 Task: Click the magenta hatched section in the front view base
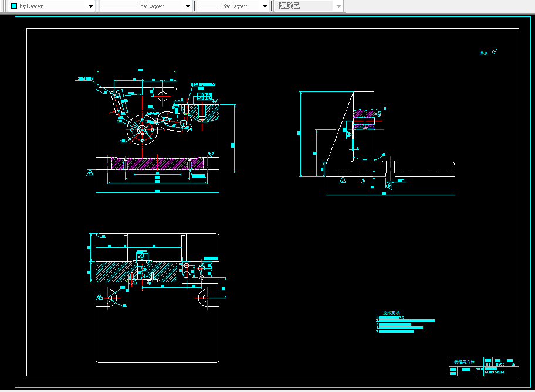tap(158, 163)
